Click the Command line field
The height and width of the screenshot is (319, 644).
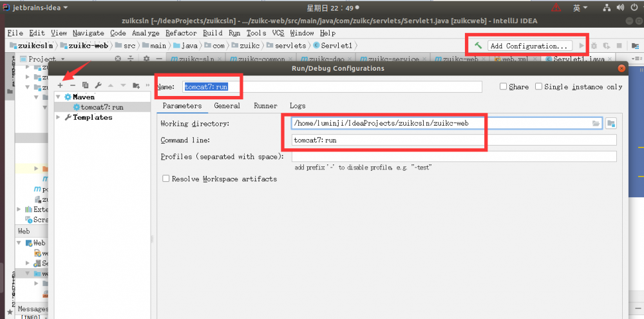(454, 140)
